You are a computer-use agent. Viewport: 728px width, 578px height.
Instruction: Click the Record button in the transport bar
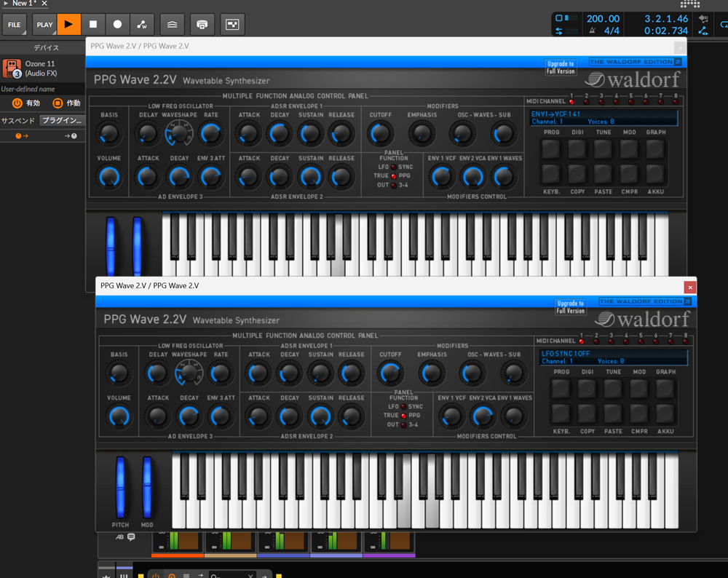[117, 24]
